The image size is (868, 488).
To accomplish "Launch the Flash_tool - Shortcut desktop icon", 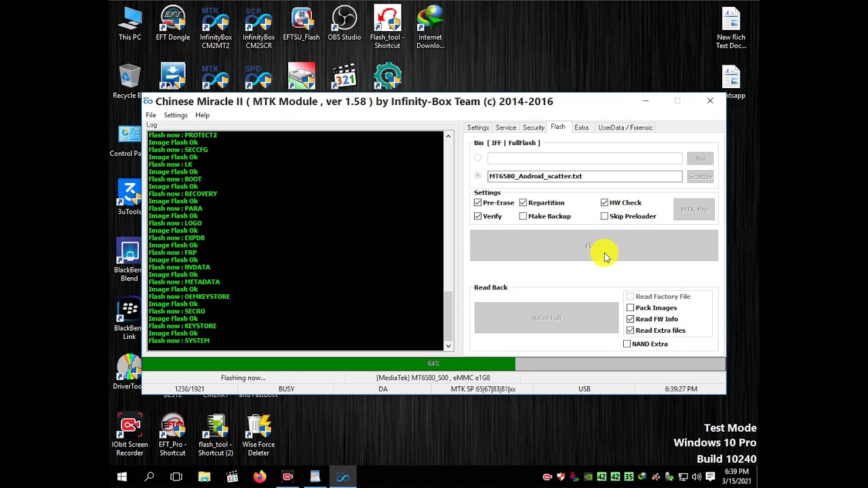I will pos(387,27).
